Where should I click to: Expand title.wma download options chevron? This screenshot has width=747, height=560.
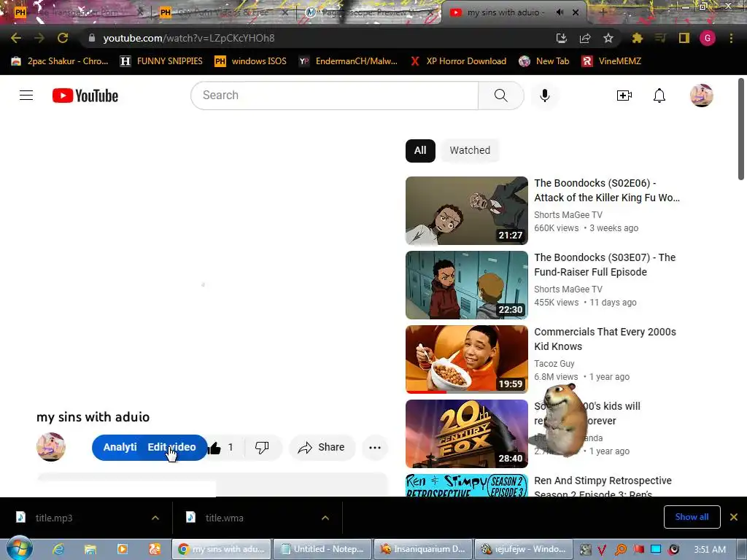pos(325,518)
